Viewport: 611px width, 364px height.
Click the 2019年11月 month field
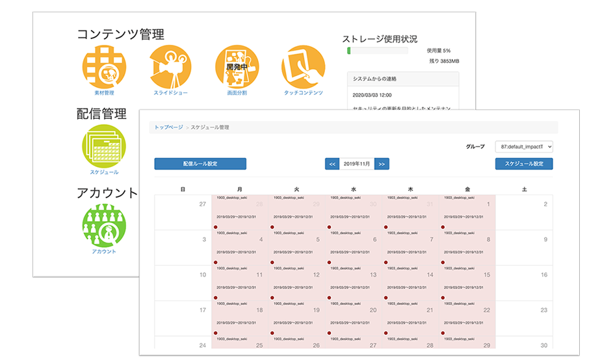click(357, 164)
